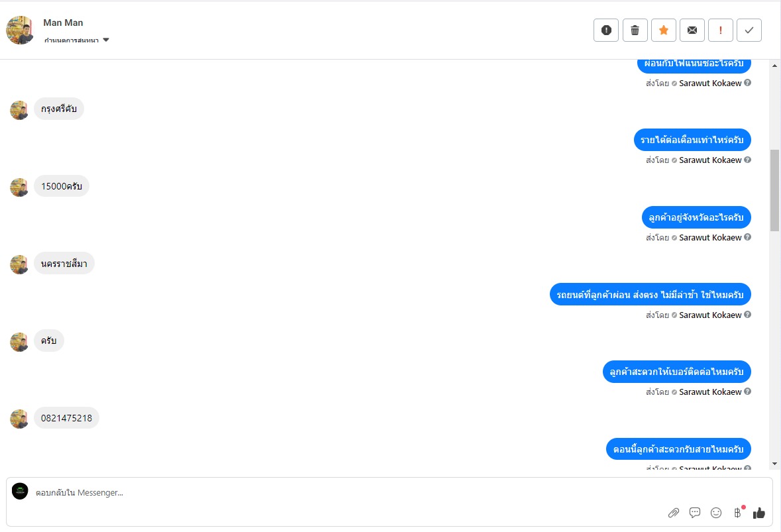Mark conversation done with checkmark icon

pos(749,30)
